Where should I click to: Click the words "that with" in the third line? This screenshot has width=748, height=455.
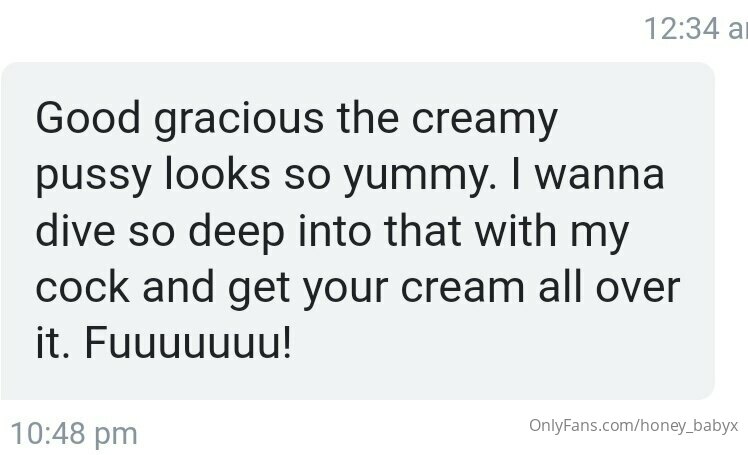tap(470, 230)
